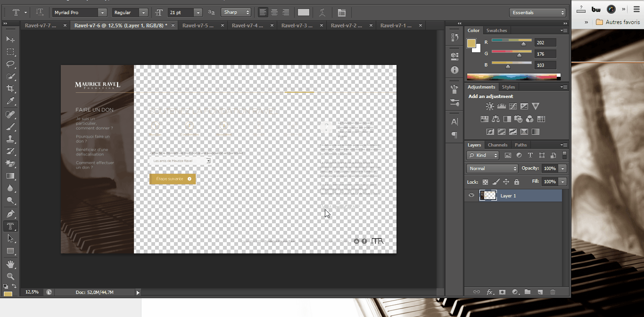644x317 pixels.
Task: Select the History Brush tool
Action: [x=10, y=151]
